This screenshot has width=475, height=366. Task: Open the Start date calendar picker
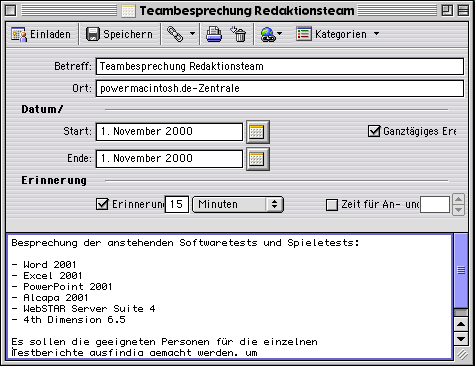tap(258, 132)
